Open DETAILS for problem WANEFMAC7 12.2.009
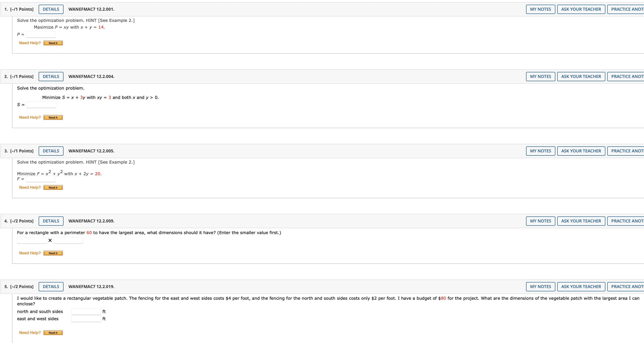 pos(51,221)
